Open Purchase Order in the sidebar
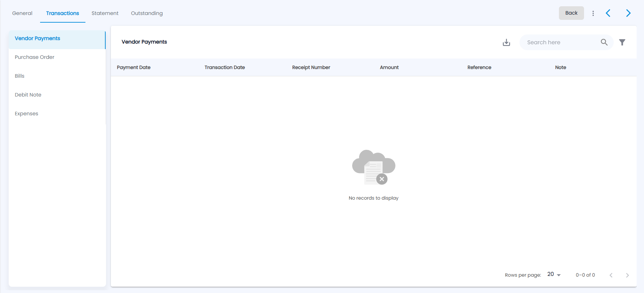 pos(57,57)
